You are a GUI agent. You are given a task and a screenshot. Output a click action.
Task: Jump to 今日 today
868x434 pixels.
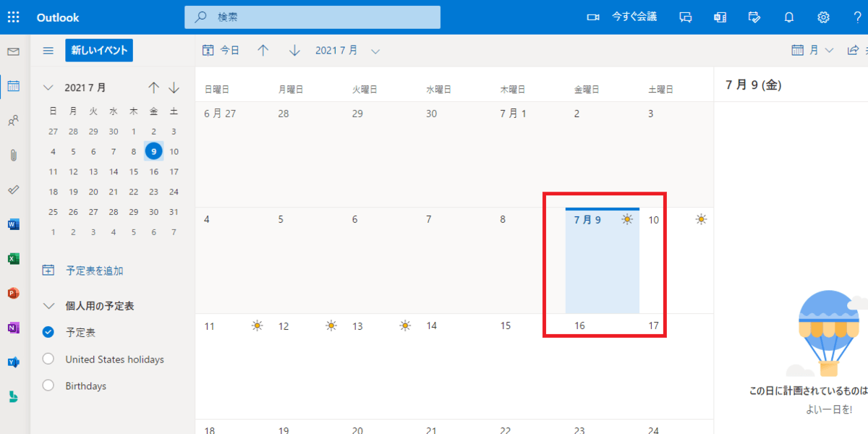point(221,51)
